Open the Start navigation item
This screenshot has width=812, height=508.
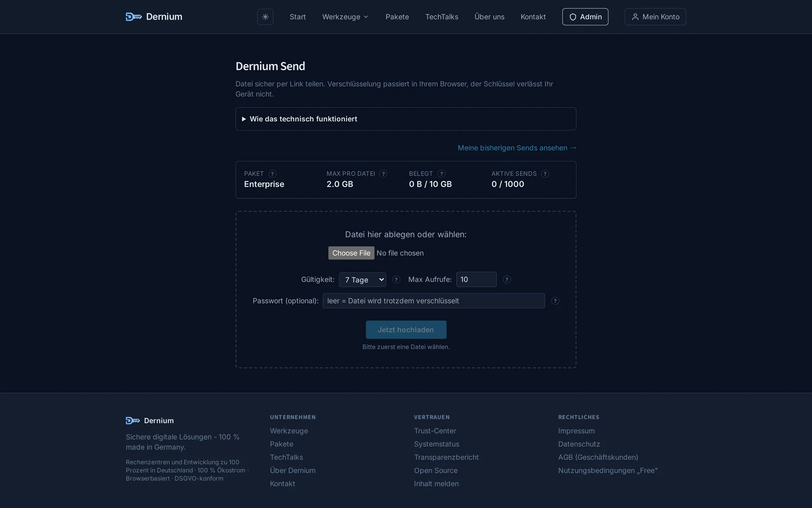coord(298,17)
